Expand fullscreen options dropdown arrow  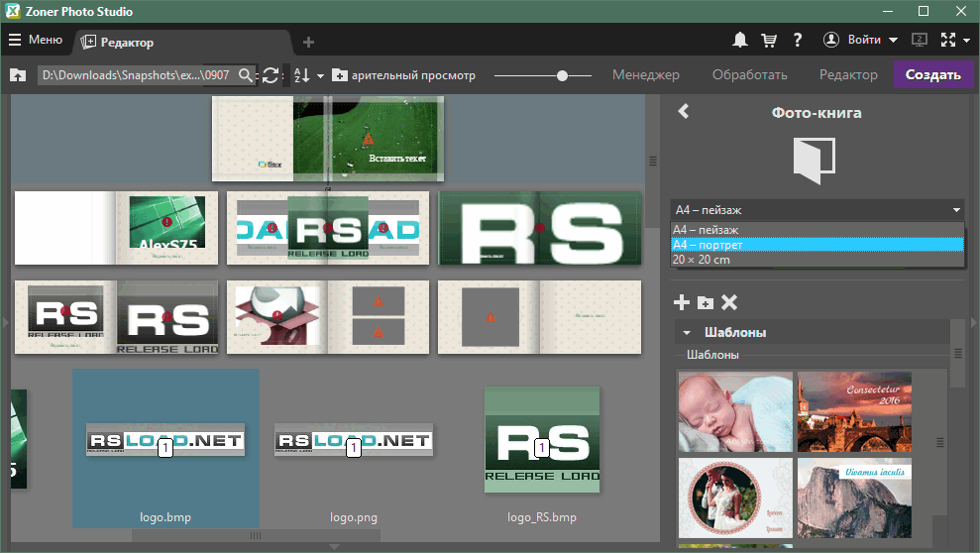pos(966,41)
